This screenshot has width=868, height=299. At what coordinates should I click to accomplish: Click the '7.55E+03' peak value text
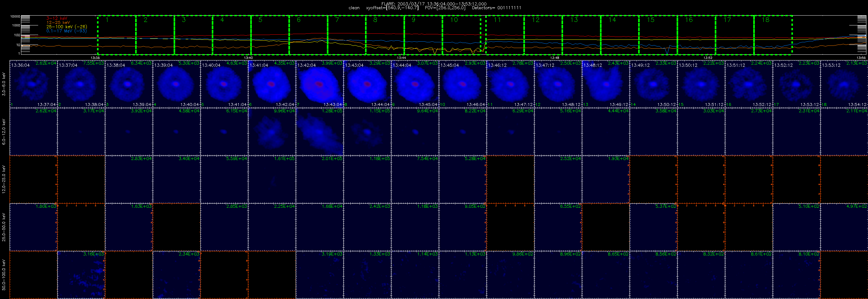pyautogui.click(x=94, y=63)
